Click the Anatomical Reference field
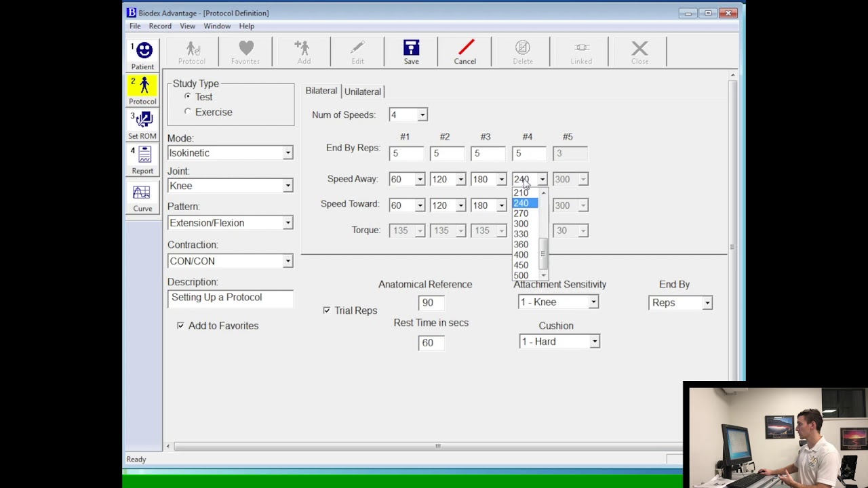This screenshot has width=868, height=488. tap(431, 303)
